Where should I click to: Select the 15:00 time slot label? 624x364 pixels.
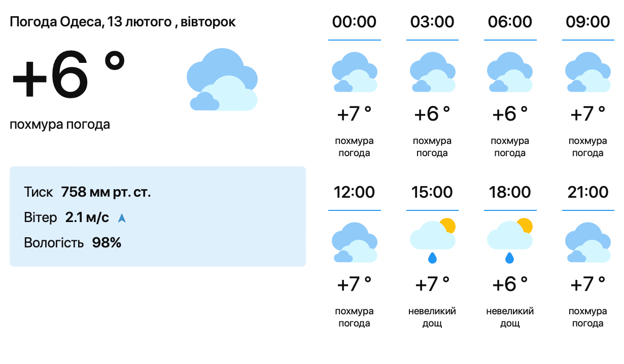pos(432,192)
